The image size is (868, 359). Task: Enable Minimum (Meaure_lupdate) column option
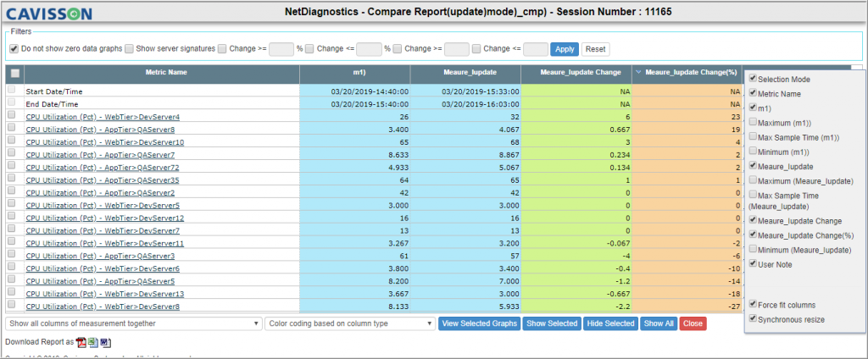pyautogui.click(x=753, y=250)
